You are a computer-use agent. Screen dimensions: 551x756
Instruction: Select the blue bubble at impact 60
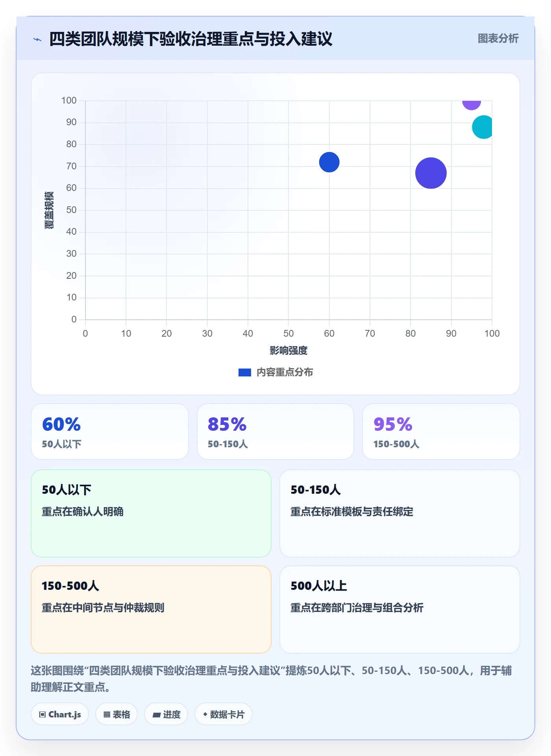[329, 162]
